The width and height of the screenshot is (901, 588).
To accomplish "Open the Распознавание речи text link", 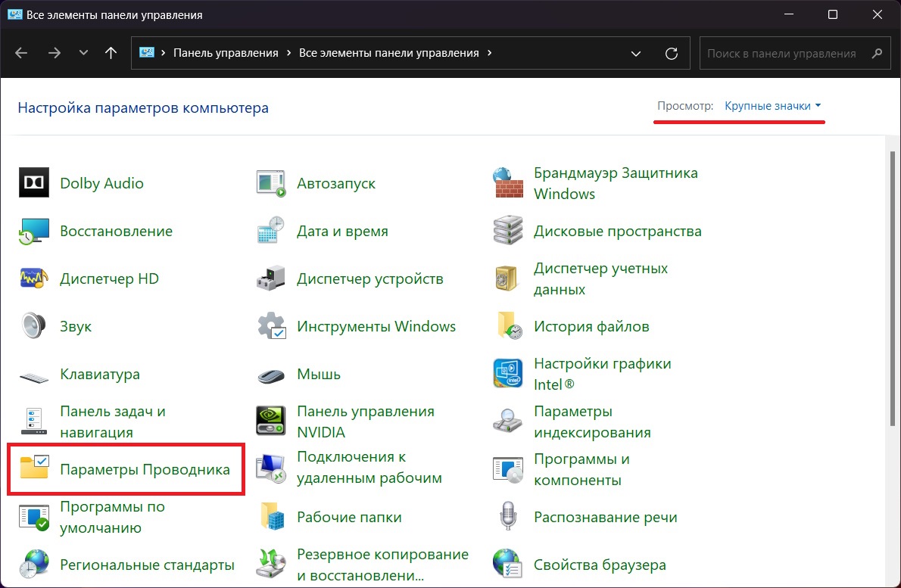I will click(606, 517).
